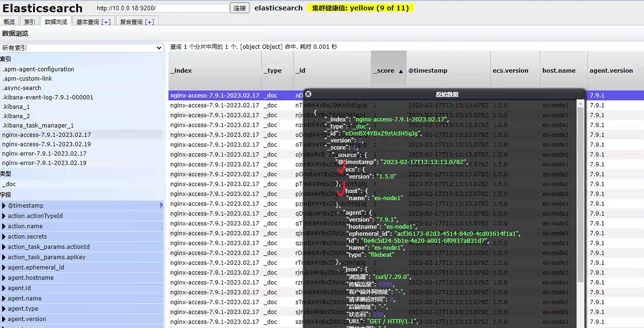Click the _score sort arrow
Screen dimensions: 644x328
click(x=401, y=71)
